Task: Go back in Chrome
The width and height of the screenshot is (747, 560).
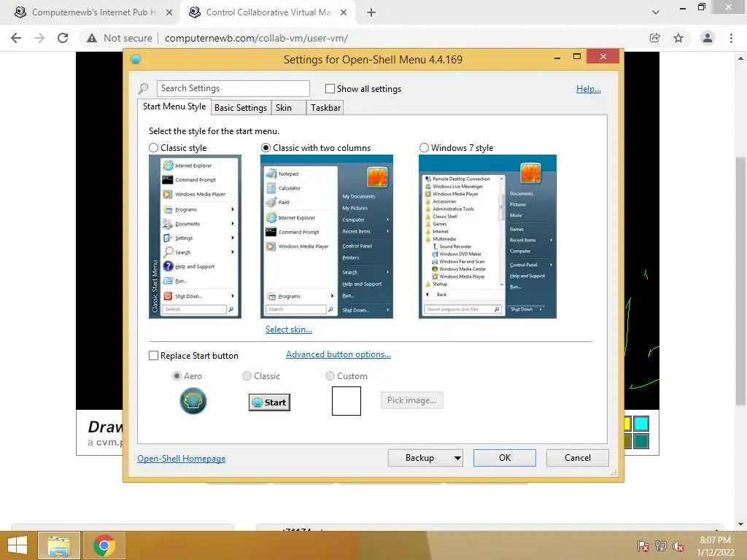Action: point(16,38)
